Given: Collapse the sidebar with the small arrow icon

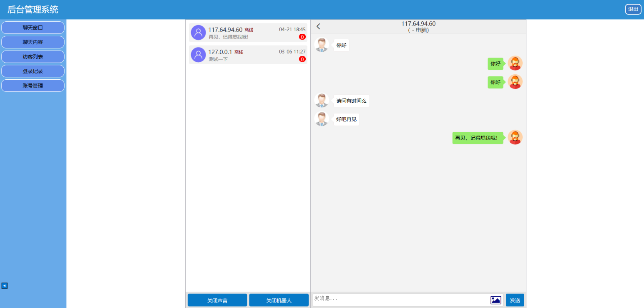Looking at the screenshot, I should coord(4,286).
